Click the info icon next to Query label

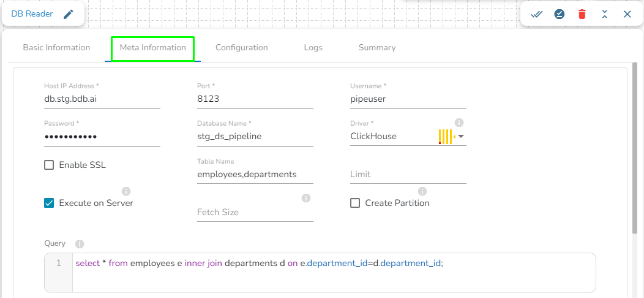(x=80, y=243)
